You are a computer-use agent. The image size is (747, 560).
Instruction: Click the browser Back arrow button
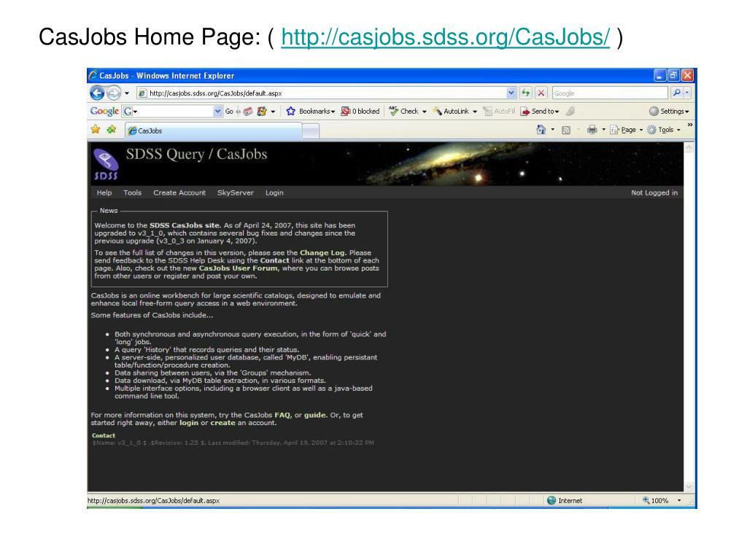click(97, 93)
